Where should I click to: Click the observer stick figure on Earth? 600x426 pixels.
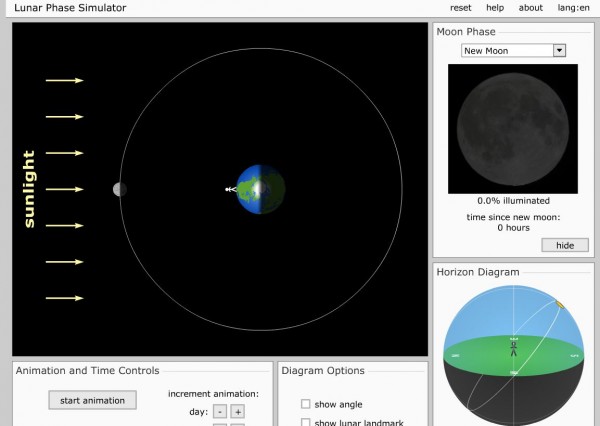(x=231, y=189)
